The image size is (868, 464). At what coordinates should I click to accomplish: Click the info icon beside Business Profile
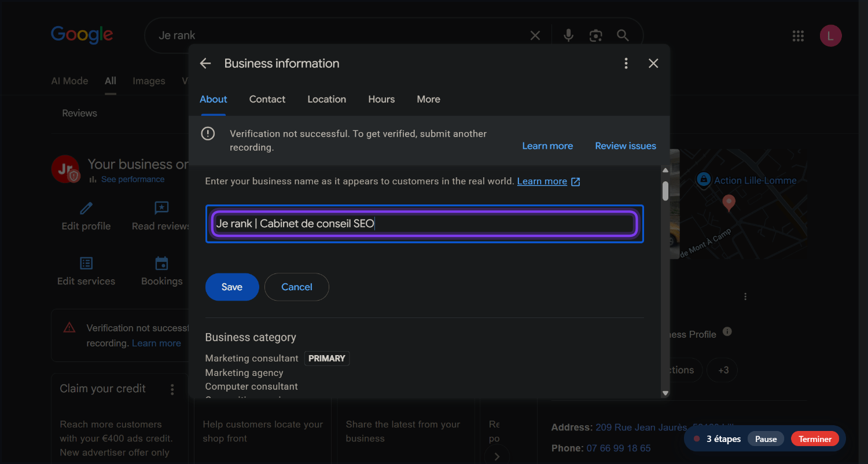[727, 332]
